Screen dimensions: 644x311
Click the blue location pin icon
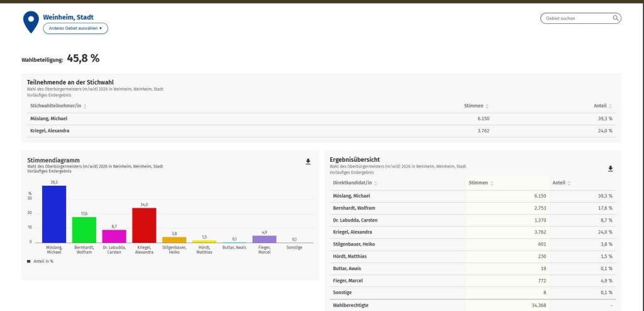(x=31, y=22)
